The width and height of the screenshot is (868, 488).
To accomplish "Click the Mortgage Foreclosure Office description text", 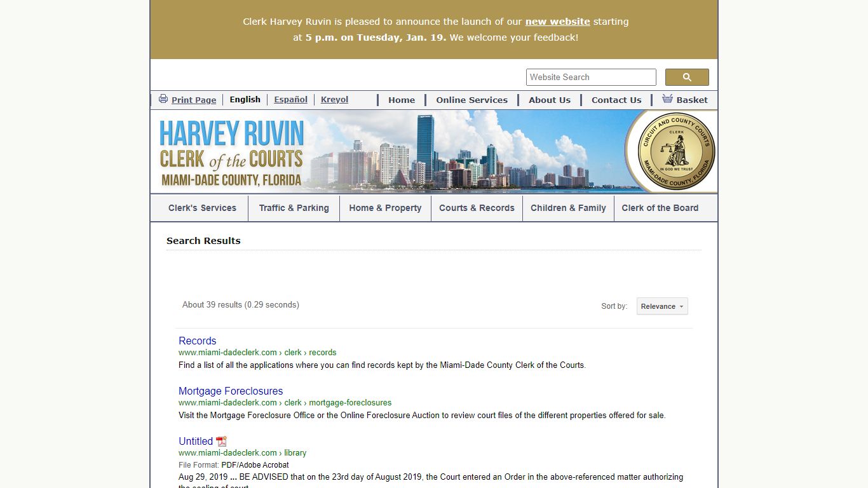I will pos(422,415).
